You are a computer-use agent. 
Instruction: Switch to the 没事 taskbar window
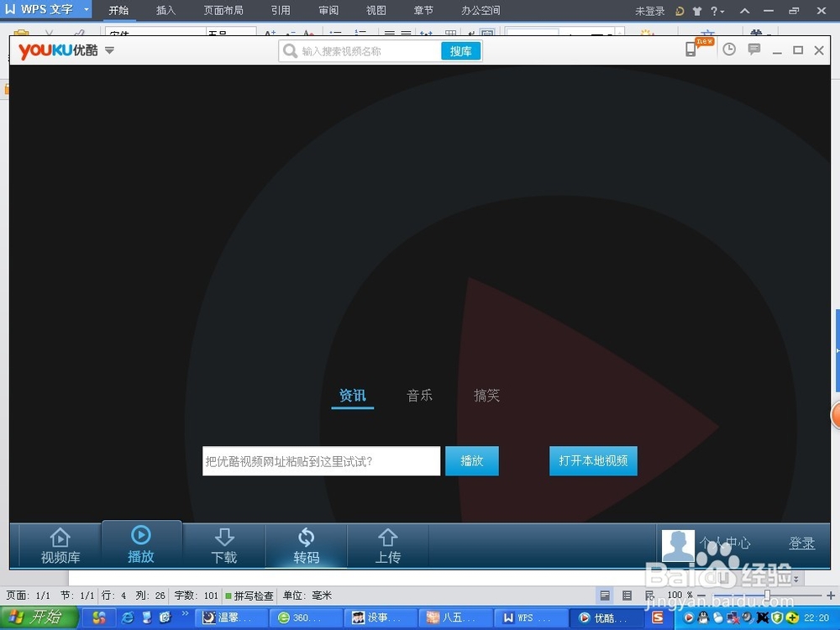pyautogui.click(x=381, y=617)
